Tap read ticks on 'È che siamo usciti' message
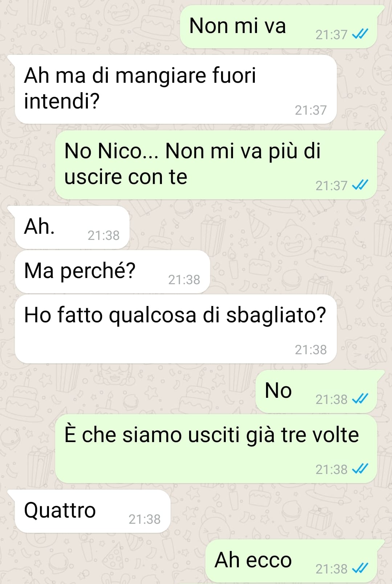Image resolution: width=392 pixels, height=584 pixels. (360, 469)
